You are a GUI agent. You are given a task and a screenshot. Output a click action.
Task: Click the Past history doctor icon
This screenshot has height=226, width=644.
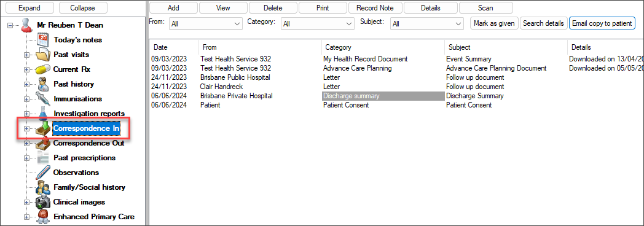point(43,84)
